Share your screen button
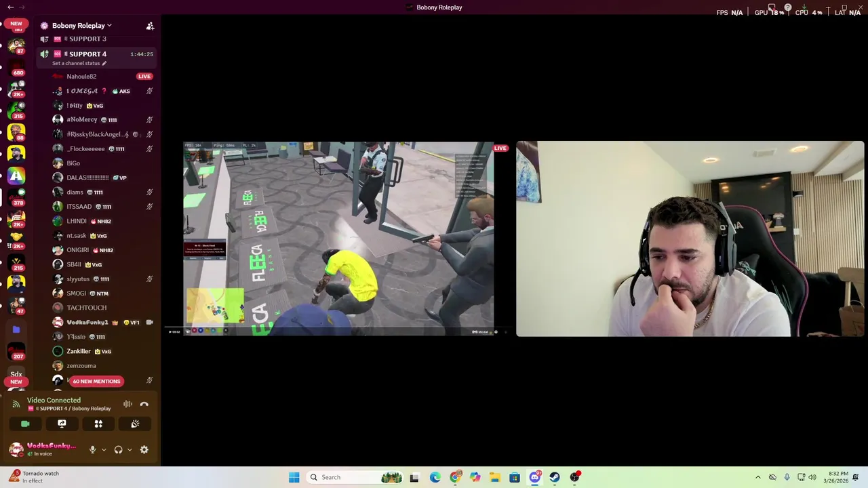This screenshot has height=488, width=868. coord(62,424)
